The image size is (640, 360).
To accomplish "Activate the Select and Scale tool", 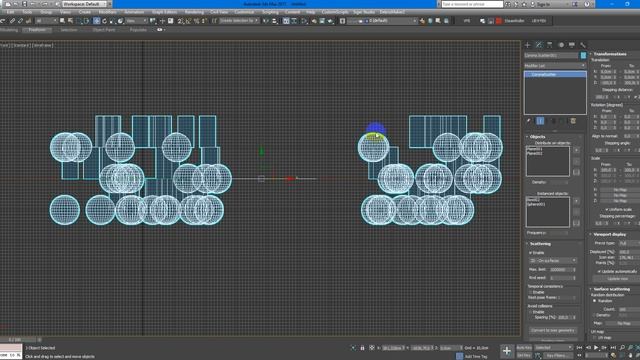I will tap(112, 21).
